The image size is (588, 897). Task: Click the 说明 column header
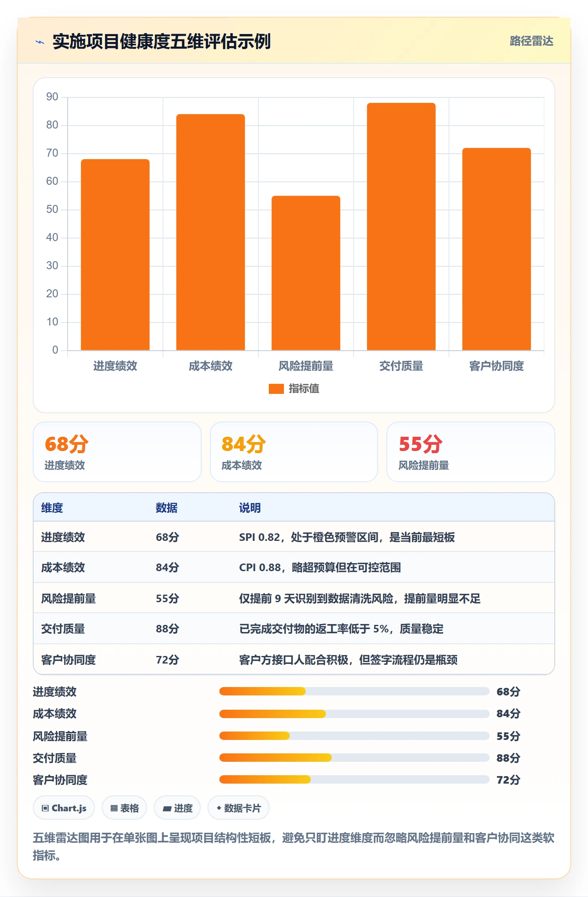tap(250, 508)
